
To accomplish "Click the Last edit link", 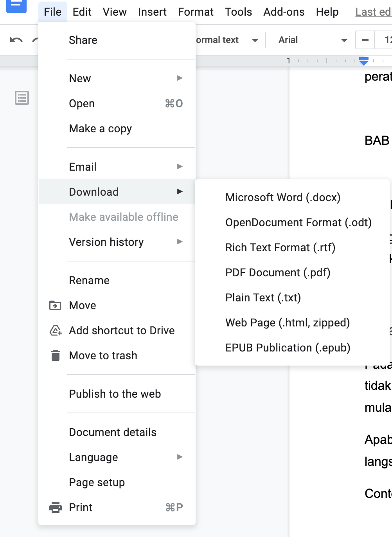I will [x=373, y=12].
